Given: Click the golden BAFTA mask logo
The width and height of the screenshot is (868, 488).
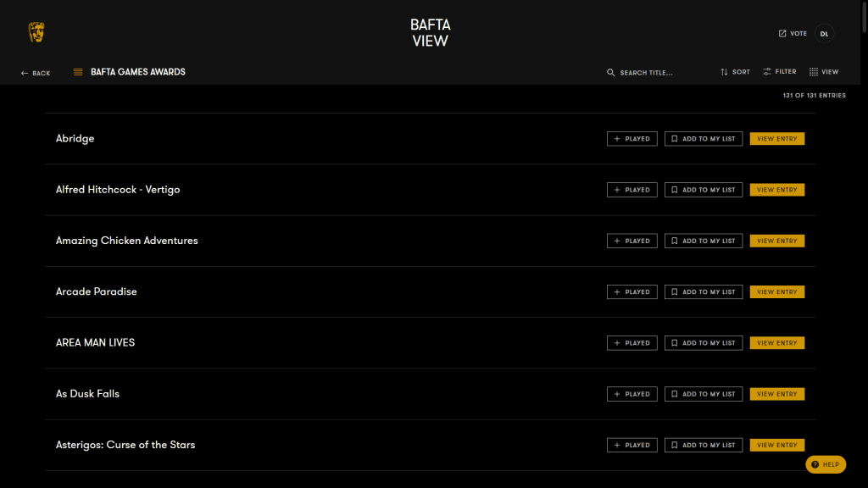Looking at the screenshot, I should click(36, 32).
